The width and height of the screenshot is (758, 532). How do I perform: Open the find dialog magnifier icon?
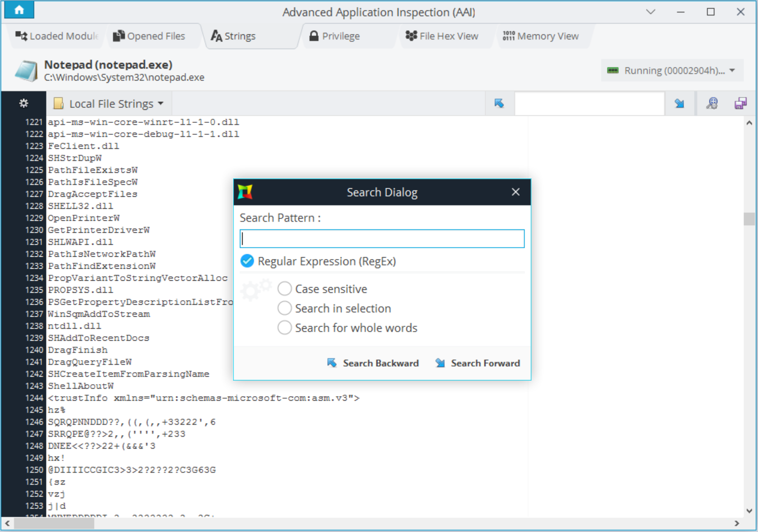(712, 103)
